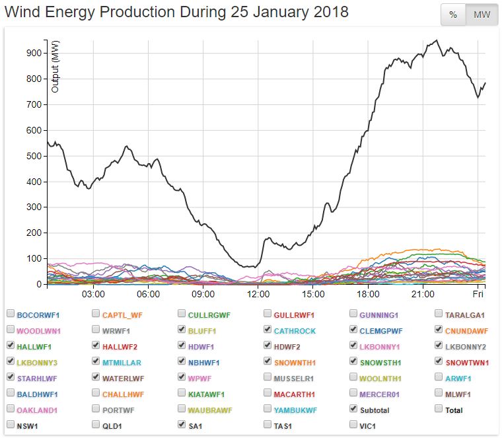This screenshot has height=438, width=504.
Task: Switch chart units to percent
Action: click(453, 15)
